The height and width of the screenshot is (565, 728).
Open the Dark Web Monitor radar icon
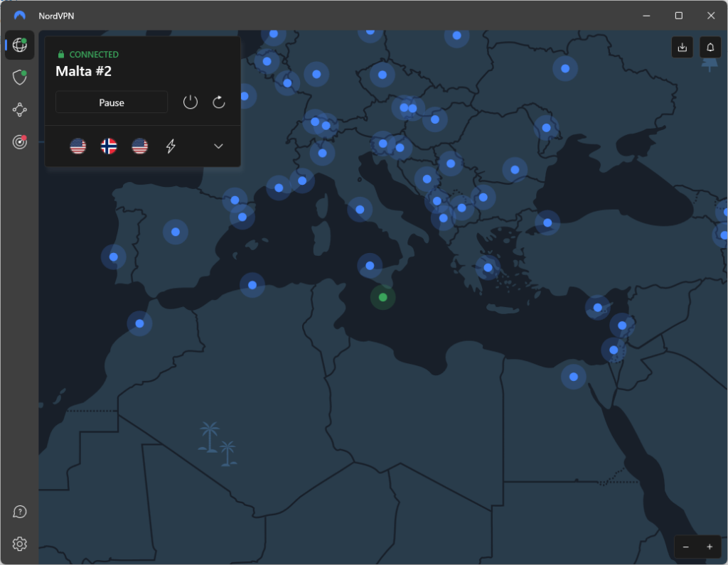(x=20, y=142)
